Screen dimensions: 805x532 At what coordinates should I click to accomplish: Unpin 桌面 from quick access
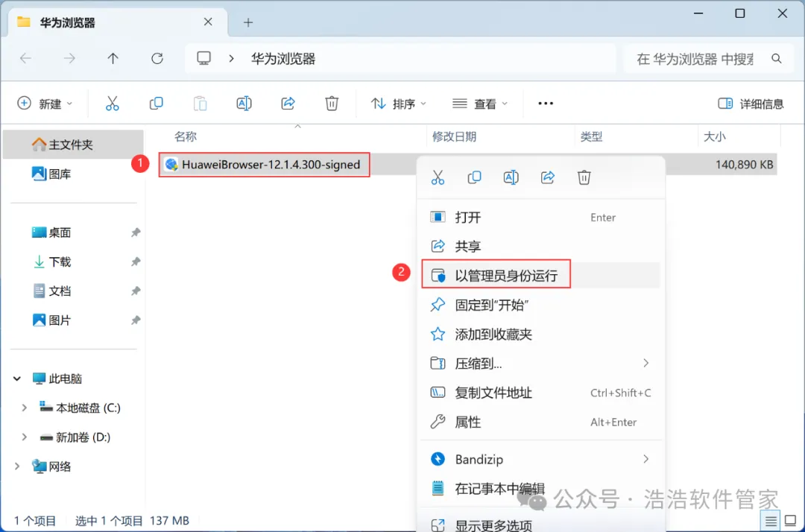[x=136, y=232]
